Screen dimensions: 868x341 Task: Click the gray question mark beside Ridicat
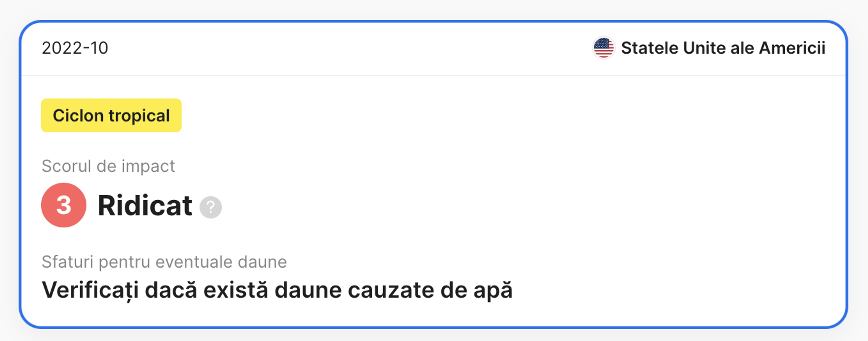pyautogui.click(x=211, y=207)
